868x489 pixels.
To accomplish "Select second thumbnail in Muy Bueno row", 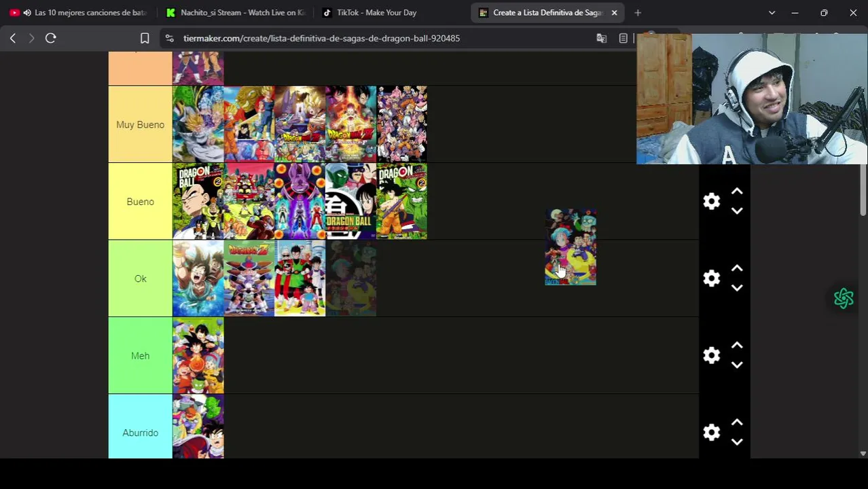I will (249, 124).
